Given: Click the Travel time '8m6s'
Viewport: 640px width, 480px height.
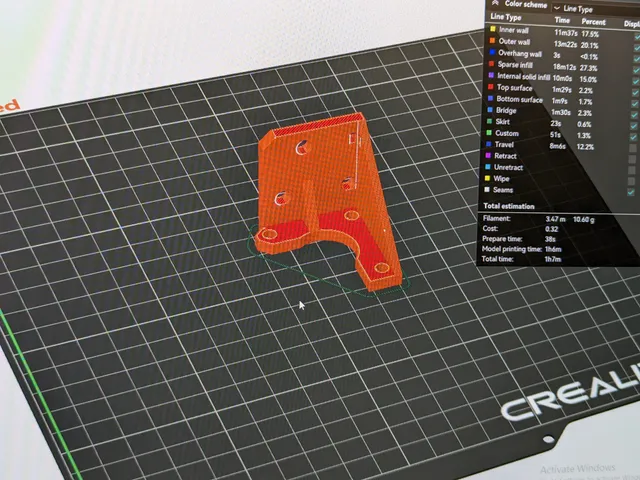Looking at the screenshot, I should [558, 146].
